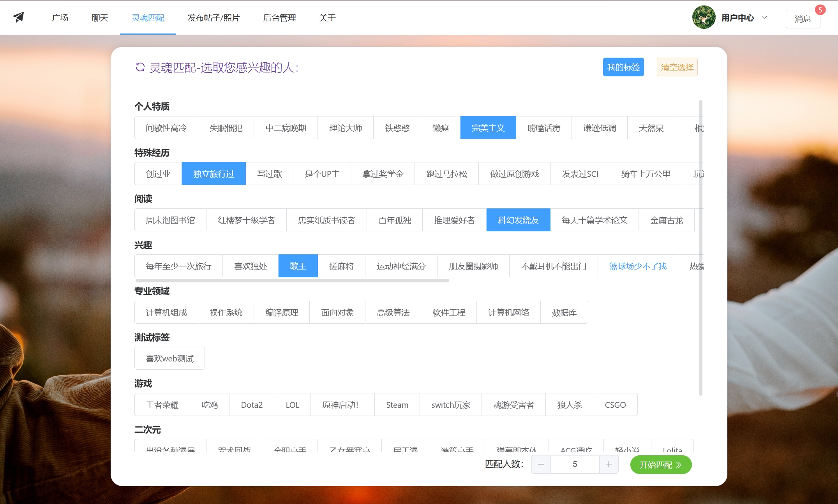Click the red notification badge showing 5
The height and width of the screenshot is (504, 838).
pos(820,10)
